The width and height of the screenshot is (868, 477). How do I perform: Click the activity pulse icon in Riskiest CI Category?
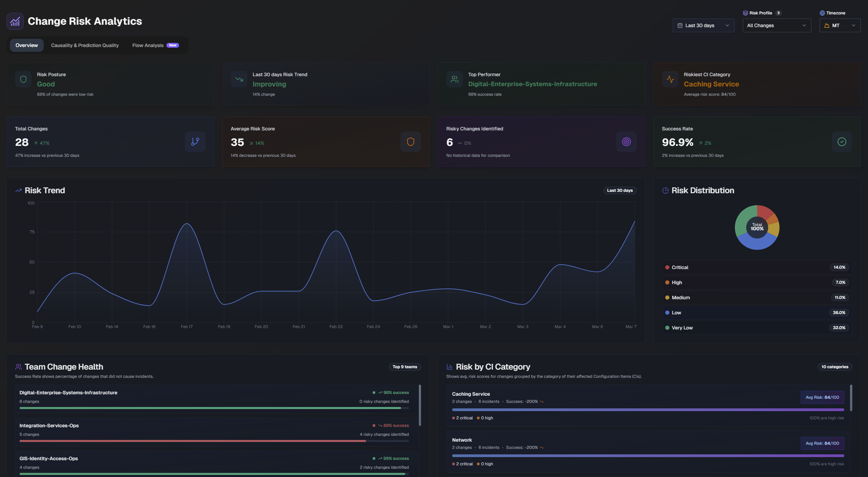coord(670,79)
